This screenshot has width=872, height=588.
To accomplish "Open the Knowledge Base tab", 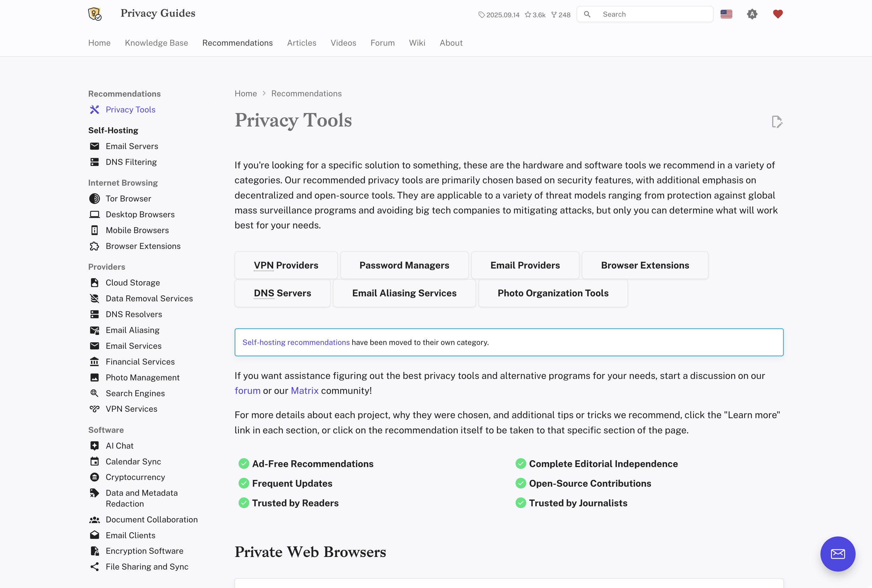I will (x=156, y=43).
